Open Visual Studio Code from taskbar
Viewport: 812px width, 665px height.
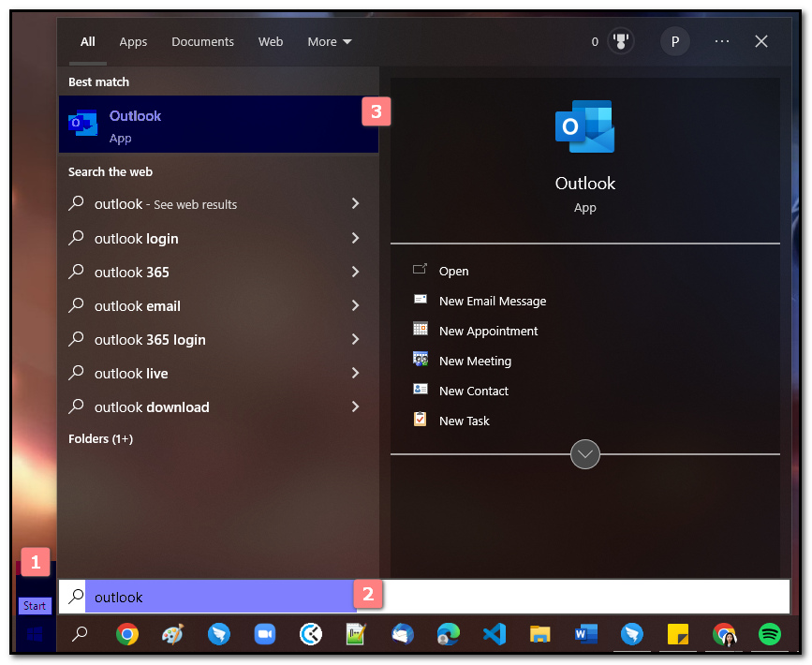tap(494, 634)
